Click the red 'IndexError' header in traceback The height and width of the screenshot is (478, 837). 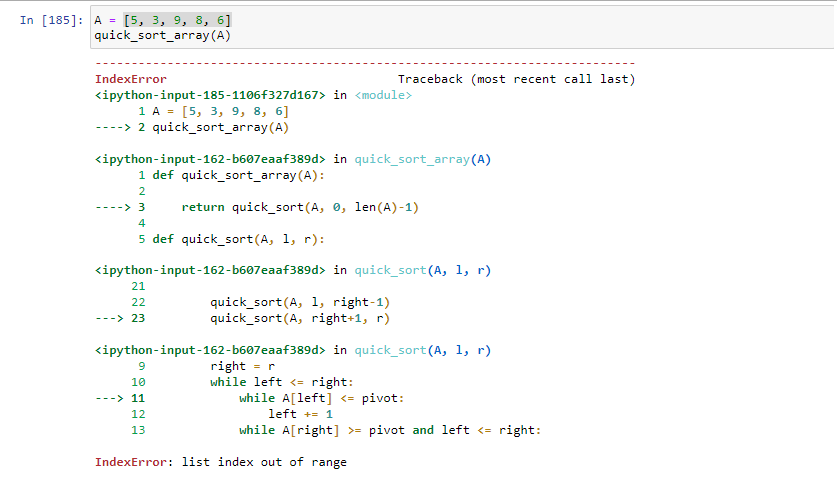tap(131, 79)
